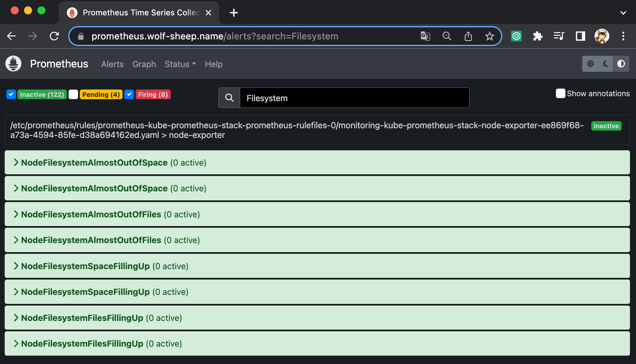
Task: Close the Prometheus browser tab
Action: (x=208, y=13)
